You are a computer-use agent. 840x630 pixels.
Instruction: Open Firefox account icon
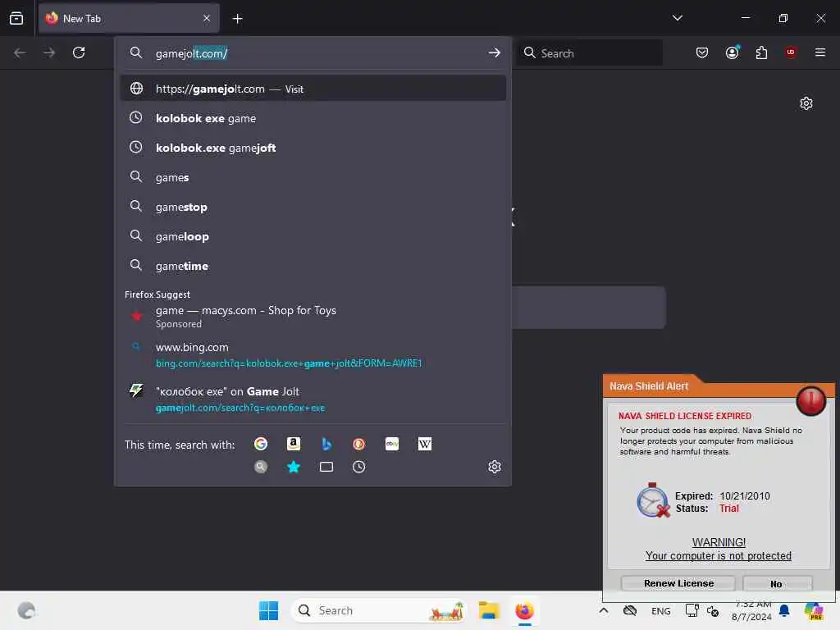pyautogui.click(x=732, y=52)
